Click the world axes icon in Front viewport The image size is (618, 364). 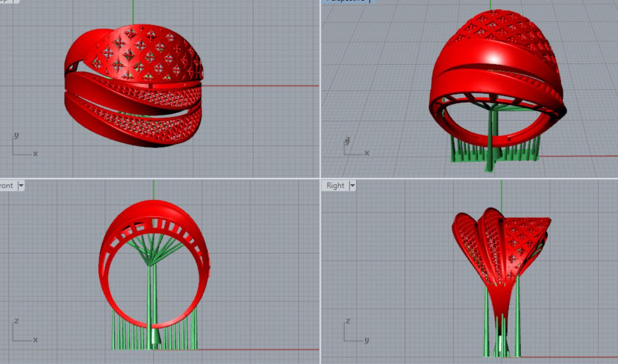[x=21, y=332]
